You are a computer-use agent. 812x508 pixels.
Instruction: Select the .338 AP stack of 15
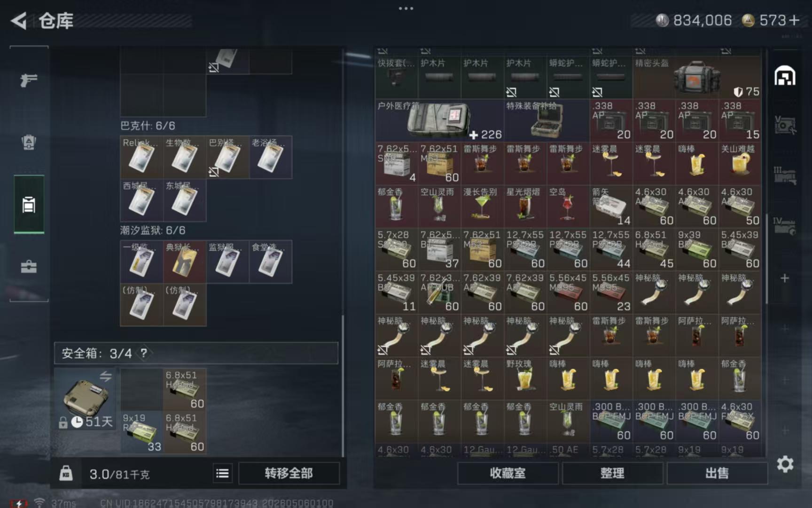pos(740,120)
